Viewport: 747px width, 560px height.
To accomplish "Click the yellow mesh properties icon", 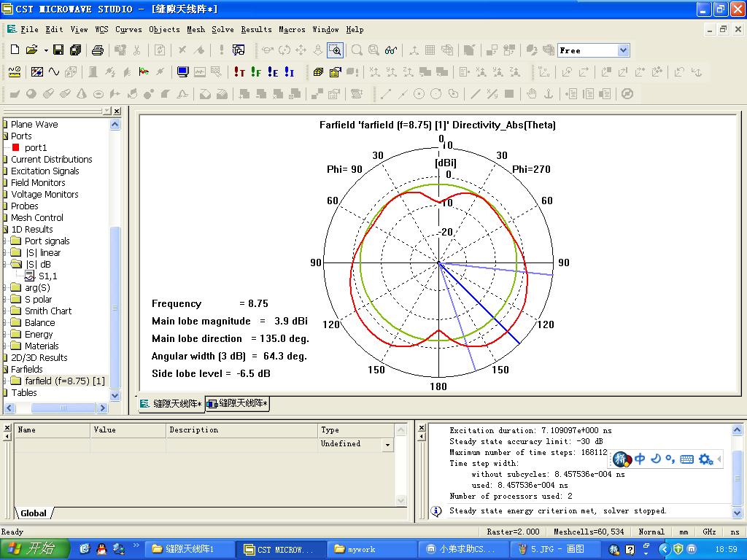I will pos(336,72).
